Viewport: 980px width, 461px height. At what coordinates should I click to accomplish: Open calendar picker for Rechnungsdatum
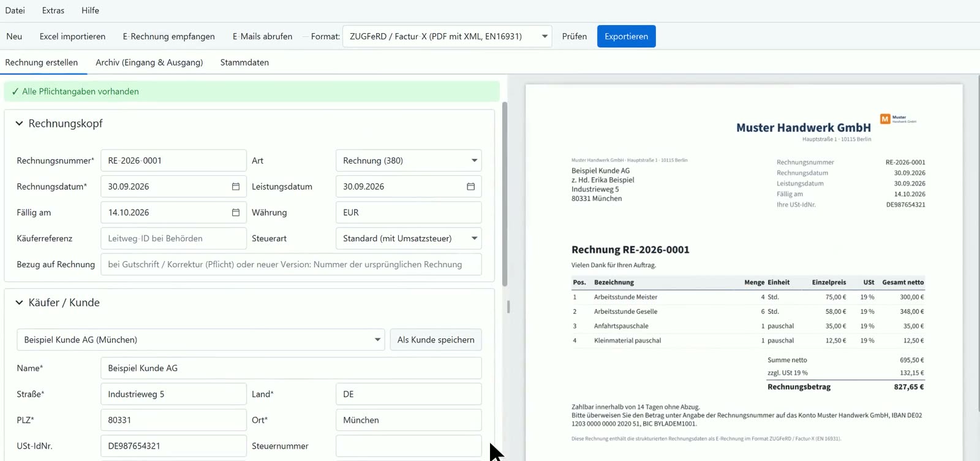pyautogui.click(x=236, y=186)
